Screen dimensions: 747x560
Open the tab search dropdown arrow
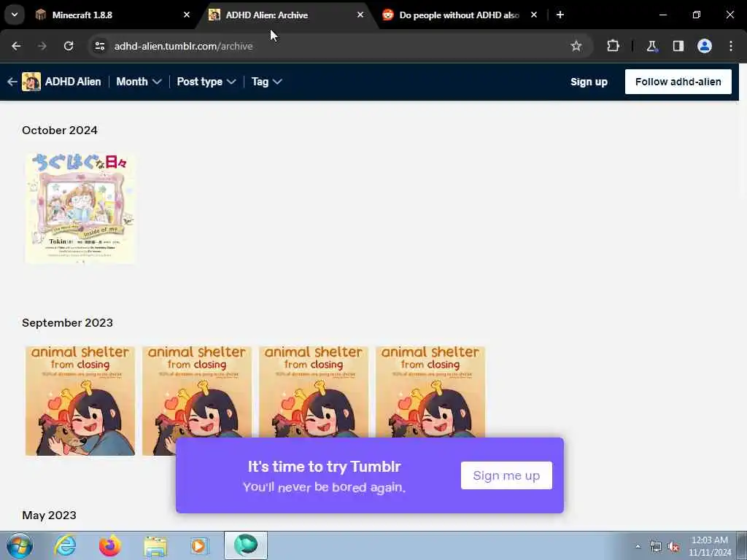click(x=15, y=15)
